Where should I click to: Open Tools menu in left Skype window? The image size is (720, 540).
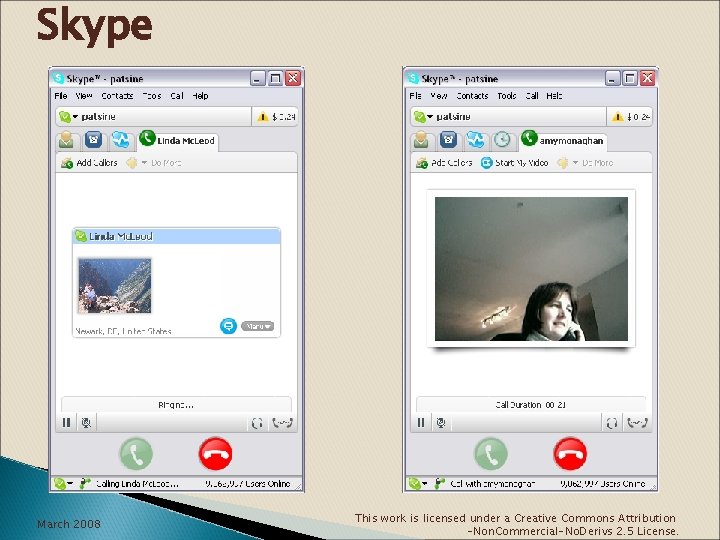(x=152, y=96)
